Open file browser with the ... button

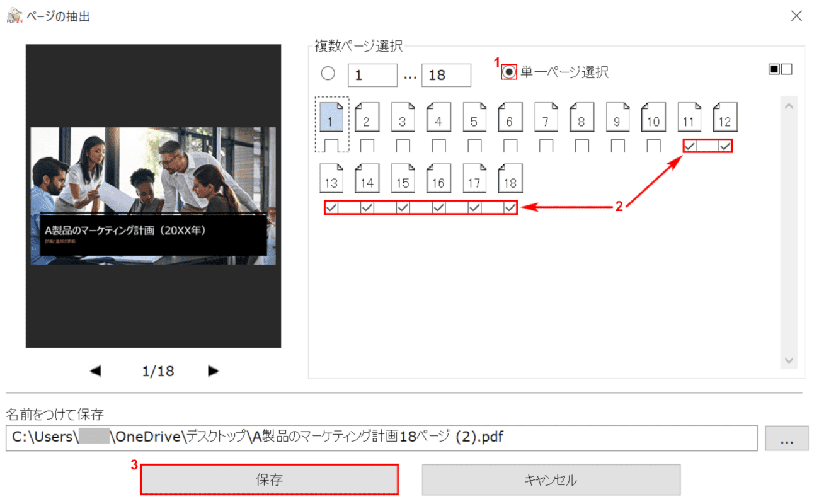click(786, 438)
